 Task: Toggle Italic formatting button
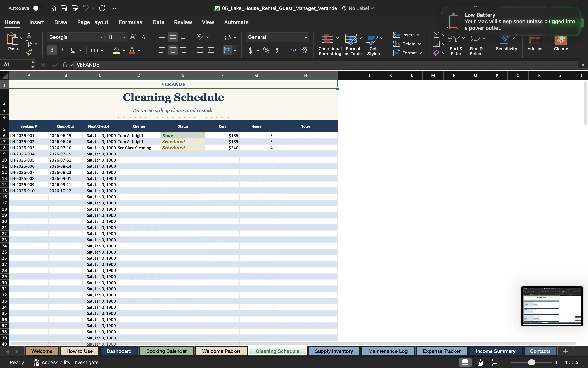tap(62, 50)
